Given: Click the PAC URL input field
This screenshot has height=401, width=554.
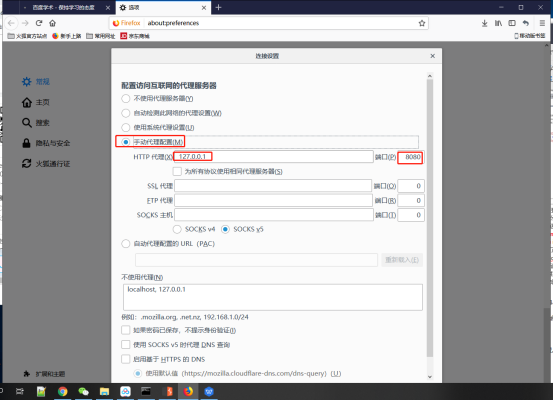Looking at the screenshot, I should pos(256,260).
